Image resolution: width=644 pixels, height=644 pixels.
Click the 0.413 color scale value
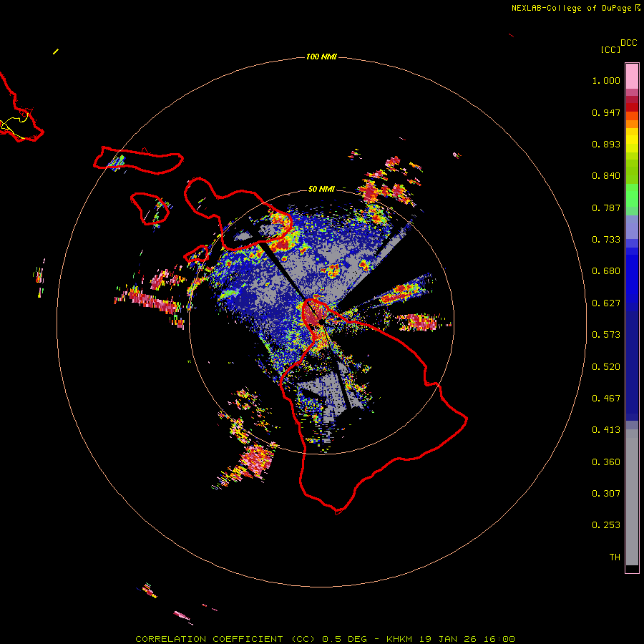click(606, 430)
